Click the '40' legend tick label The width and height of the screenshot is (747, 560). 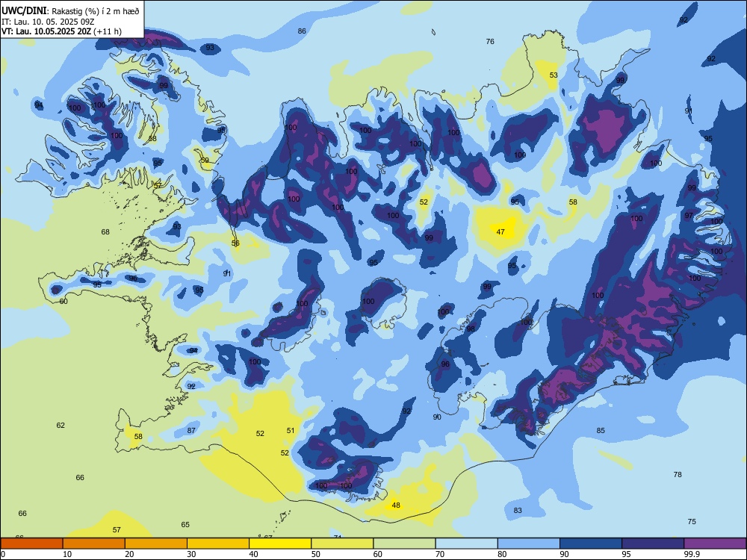253,554
